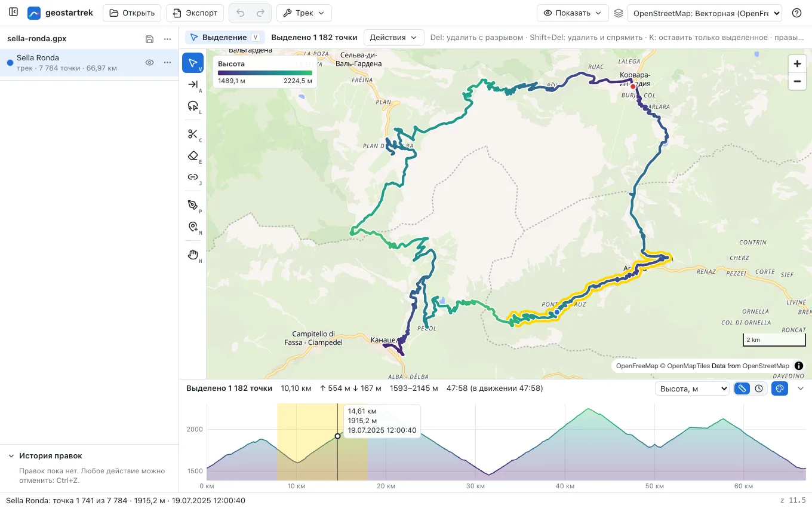Switch to the hand pan tool (H)
The image size is (812, 508).
tap(193, 255)
